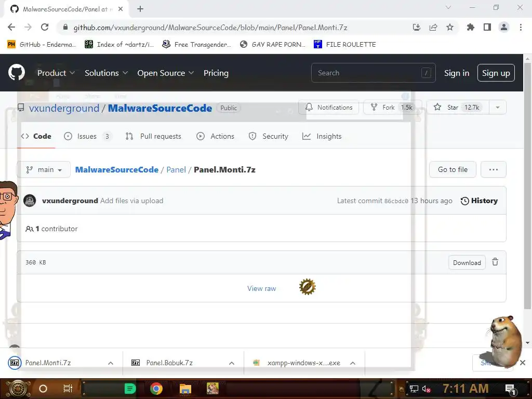
Task: Open the Pull requests tab
Action: click(x=153, y=136)
